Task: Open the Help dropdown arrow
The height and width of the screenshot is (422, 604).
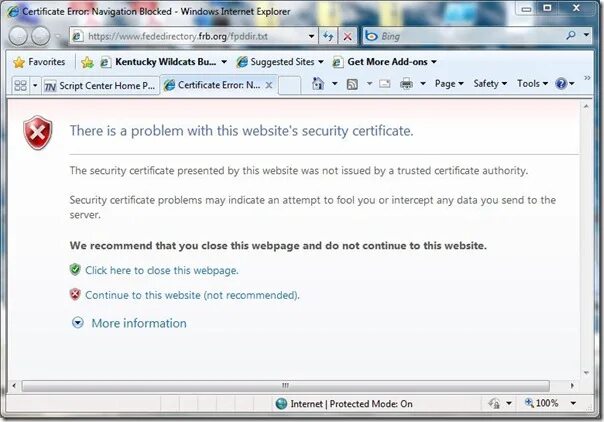Action: (x=572, y=84)
